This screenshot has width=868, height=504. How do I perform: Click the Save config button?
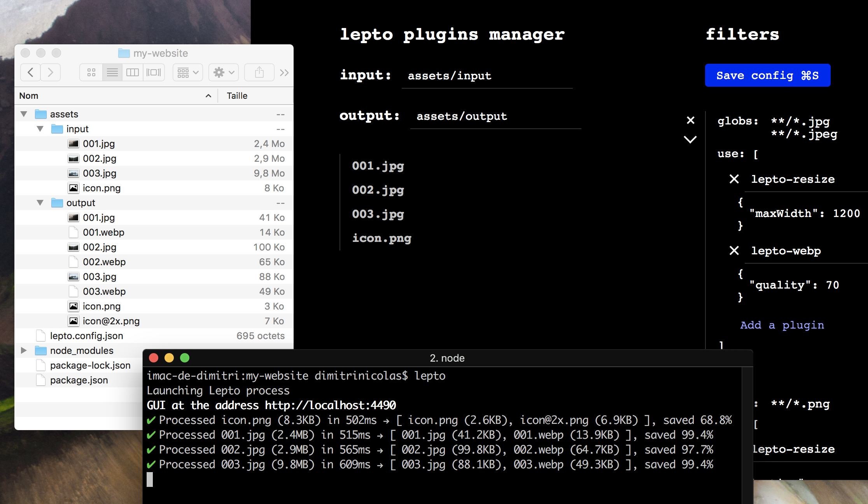click(767, 75)
